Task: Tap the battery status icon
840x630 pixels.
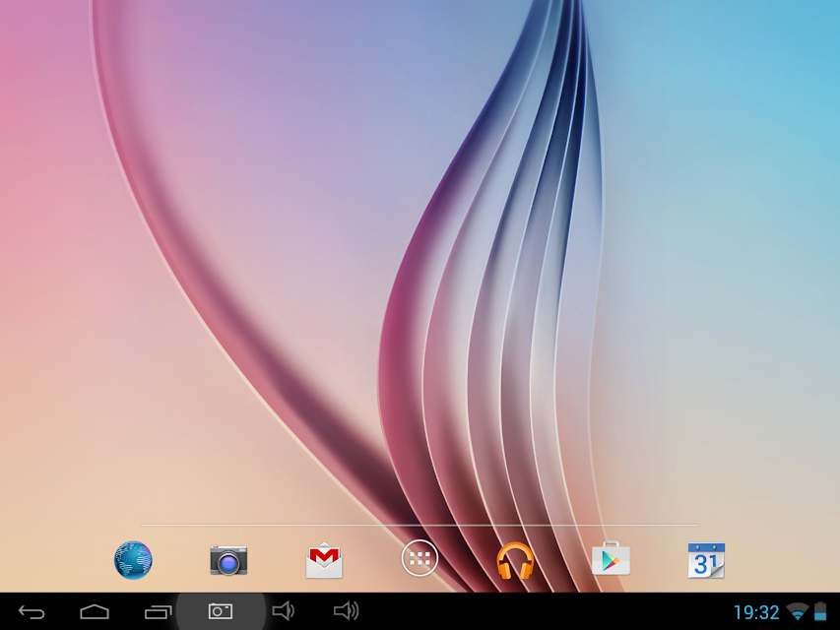Action: [x=820, y=611]
